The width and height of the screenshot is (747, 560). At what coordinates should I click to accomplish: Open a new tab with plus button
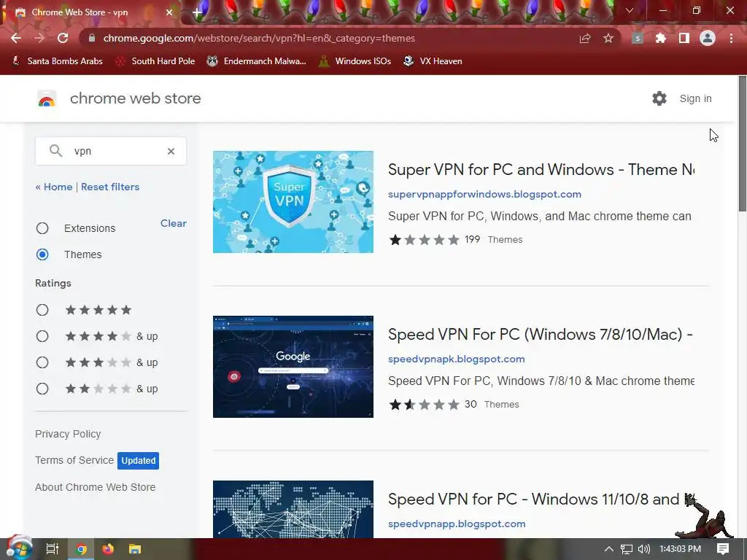[x=197, y=13]
